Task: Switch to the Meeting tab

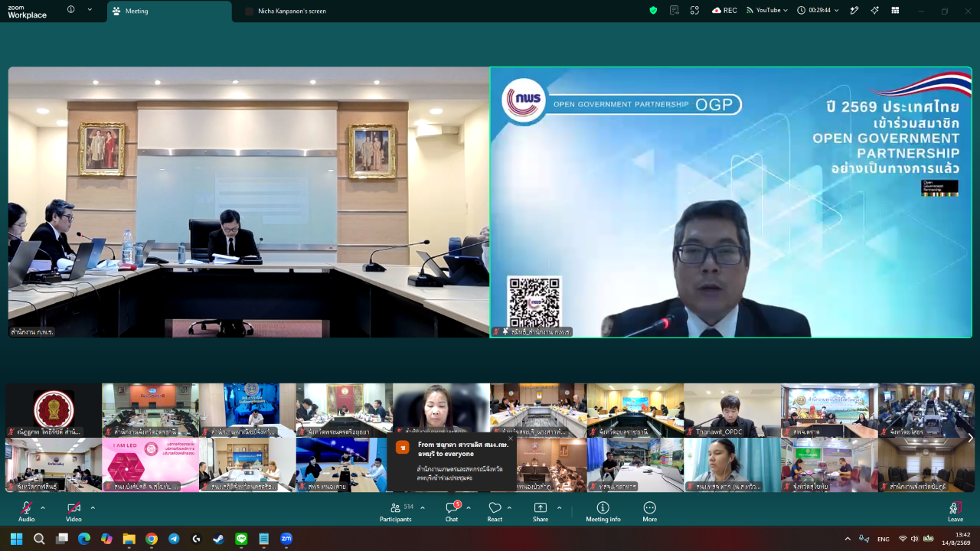Action: click(x=169, y=11)
